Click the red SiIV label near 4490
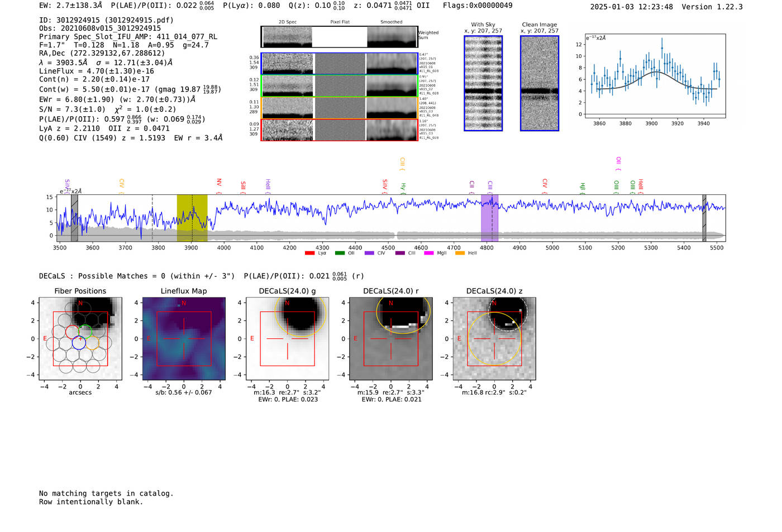The image size is (782, 532). (x=385, y=186)
